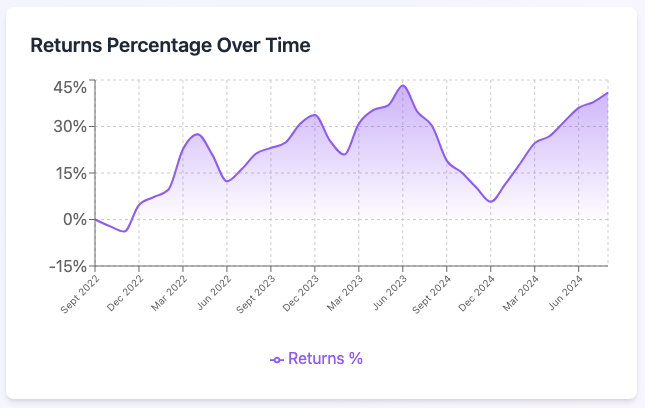This screenshot has height=408, width=645.
Task: Click the Returns % legend marker icon
Action: tap(277, 359)
